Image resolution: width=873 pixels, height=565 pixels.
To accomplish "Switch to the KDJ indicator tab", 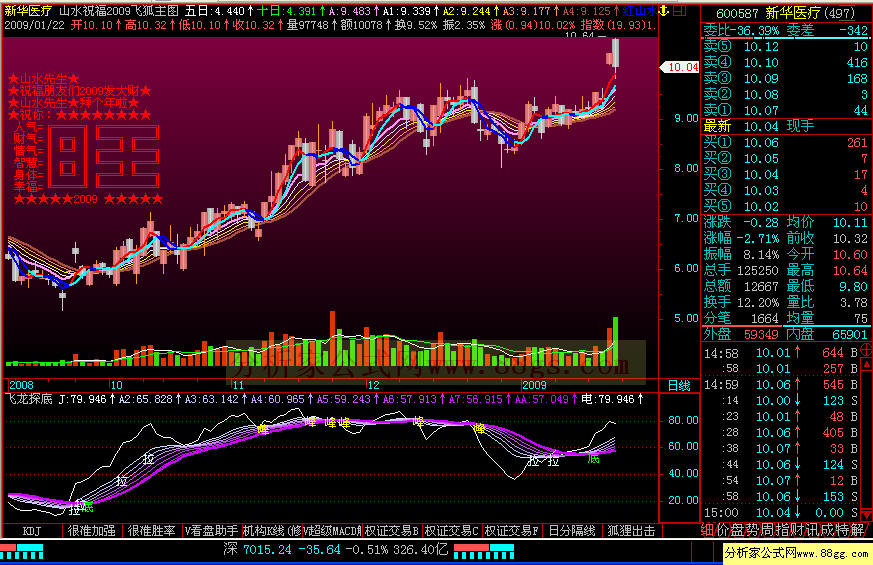I will click(x=32, y=531).
